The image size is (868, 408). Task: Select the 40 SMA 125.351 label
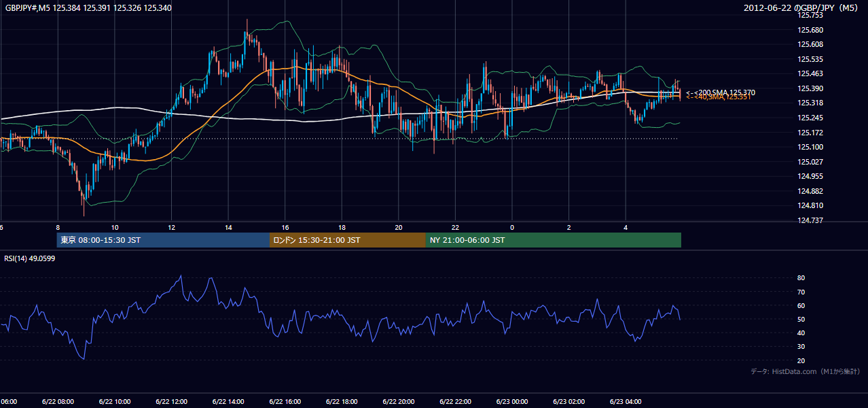[718, 97]
